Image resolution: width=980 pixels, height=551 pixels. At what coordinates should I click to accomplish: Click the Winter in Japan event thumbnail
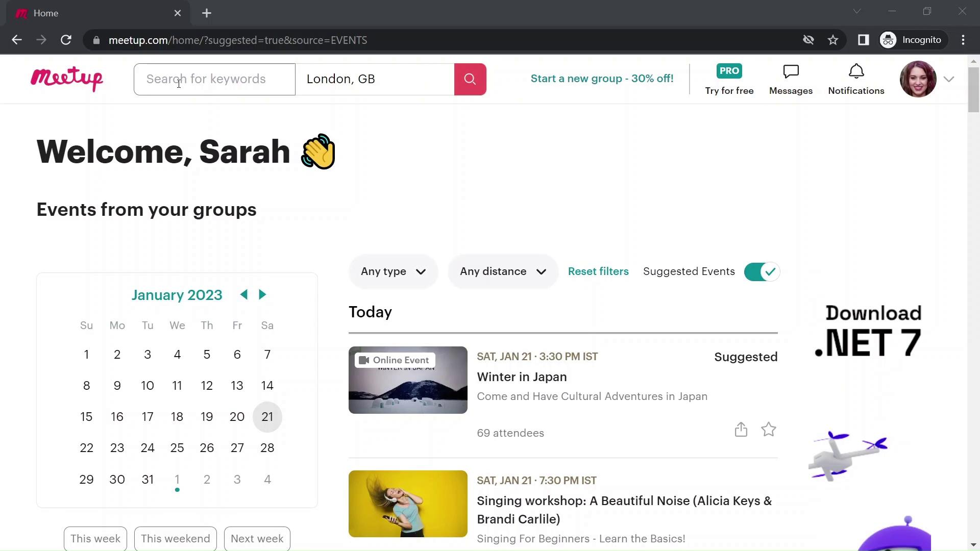click(x=407, y=380)
